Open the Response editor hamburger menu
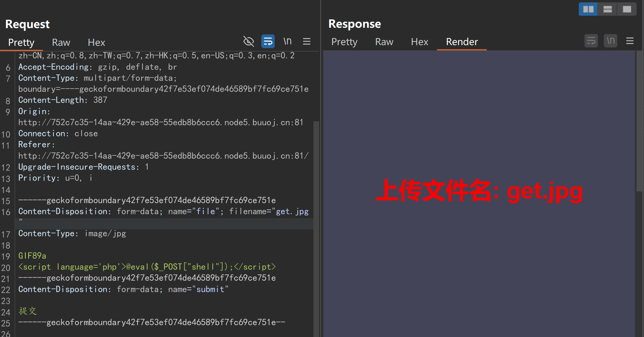This screenshot has height=337, width=644. [x=630, y=41]
